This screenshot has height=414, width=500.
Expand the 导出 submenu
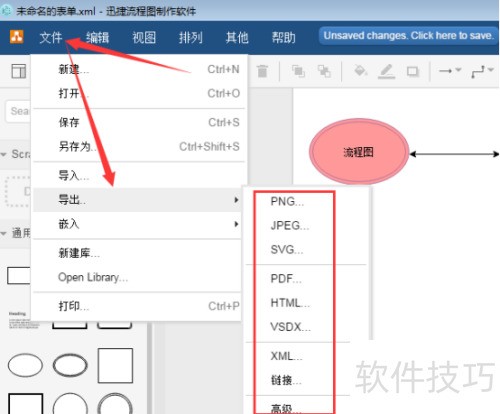137,200
